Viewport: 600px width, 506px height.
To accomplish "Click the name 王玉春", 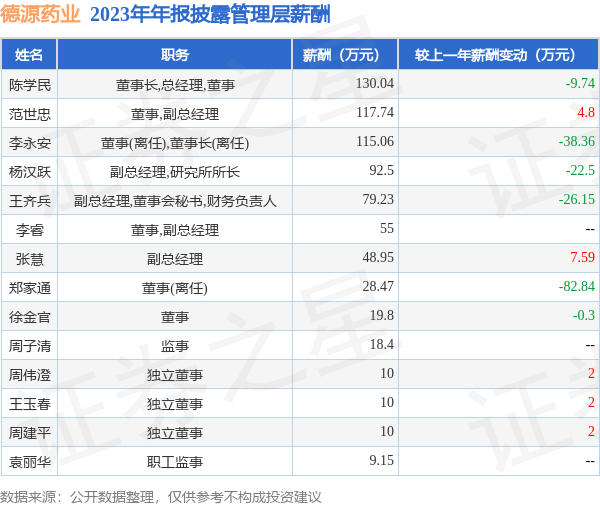I will click(30, 404).
